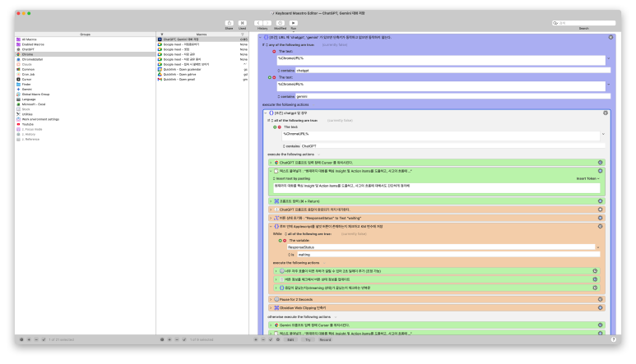636x364 pixels.
Task: Click the gear icon on the top If action
Action: [x=610, y=38]
